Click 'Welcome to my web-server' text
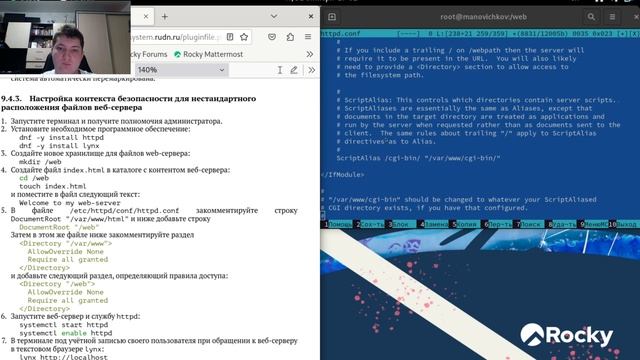Screen dimensions: 640x360 70,203
